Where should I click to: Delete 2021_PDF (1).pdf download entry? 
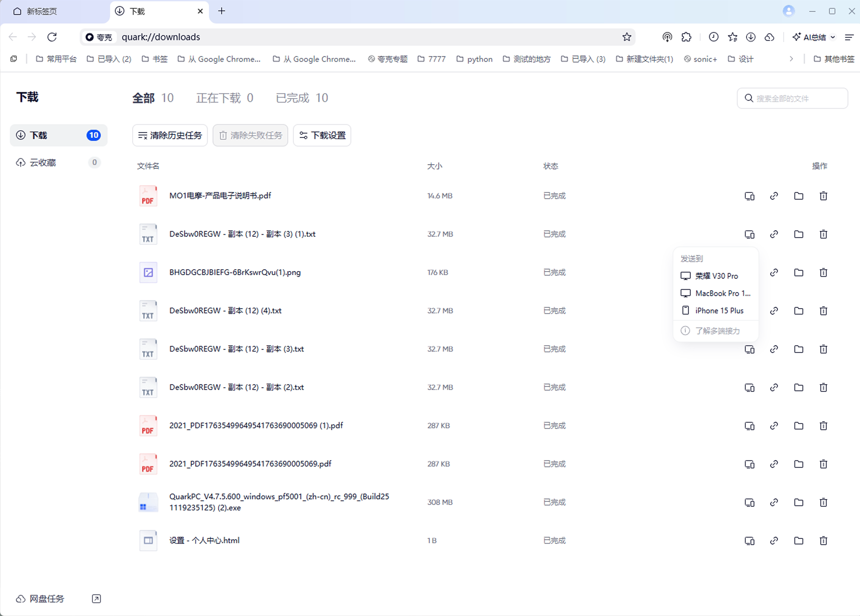(x=823, y=425)
